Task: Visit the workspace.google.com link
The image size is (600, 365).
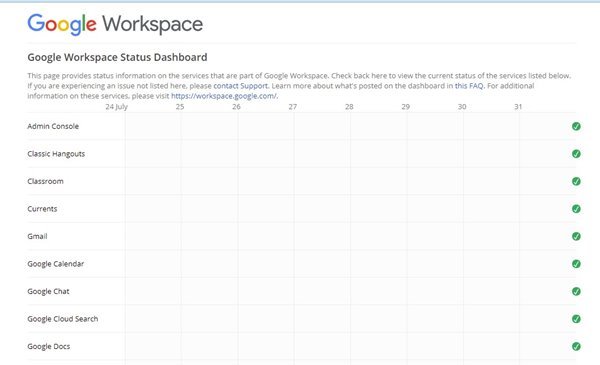Action: tap(224, 96)
